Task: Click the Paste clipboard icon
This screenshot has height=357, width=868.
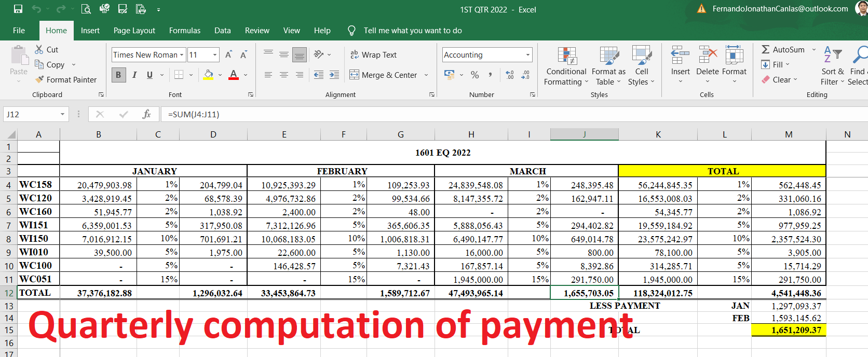Action: click(19, 56)
